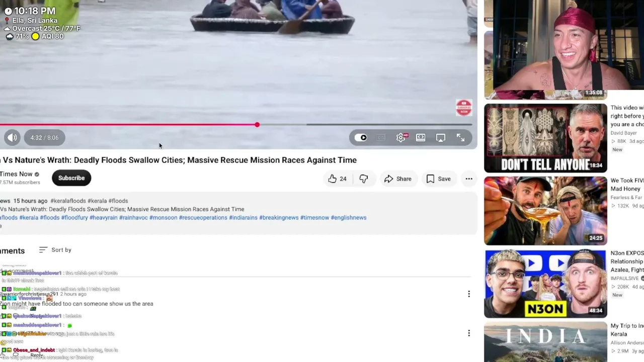The height and width of the screenshot is (362, 644).
Task: Visit the David Bayer channel
Action: pos(624,133)
